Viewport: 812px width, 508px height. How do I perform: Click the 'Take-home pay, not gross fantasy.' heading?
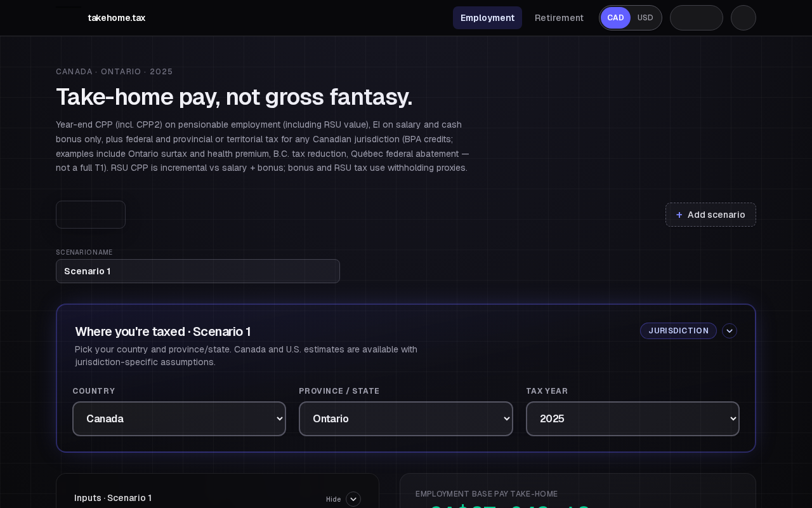click(x=234, y=97)
